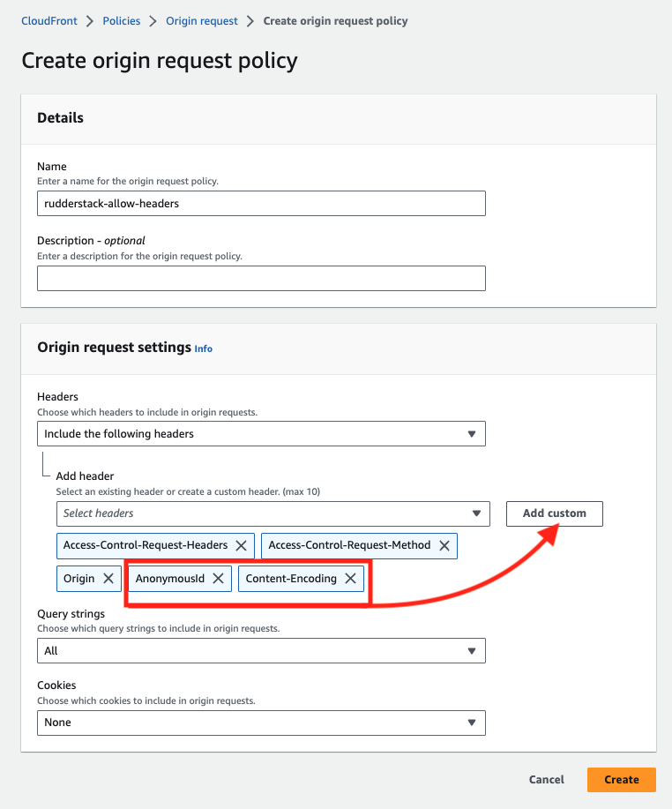The image size is (672, 809).
Task: Expand the Query strings dropdown
Action: click(x=261, y=650)
